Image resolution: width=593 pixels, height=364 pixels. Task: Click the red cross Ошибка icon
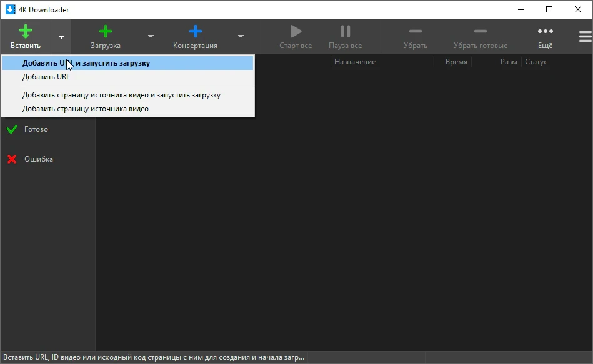click(x=12, y=159)
